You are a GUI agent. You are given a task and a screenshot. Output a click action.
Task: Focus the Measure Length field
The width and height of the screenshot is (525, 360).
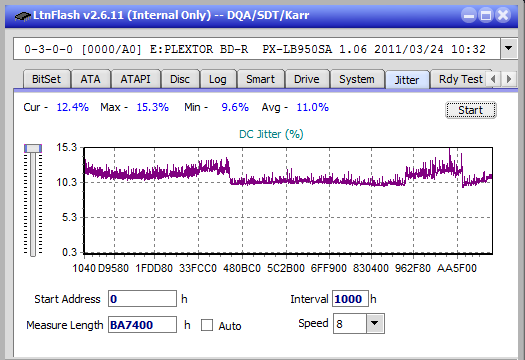click(x=142, y=325)
